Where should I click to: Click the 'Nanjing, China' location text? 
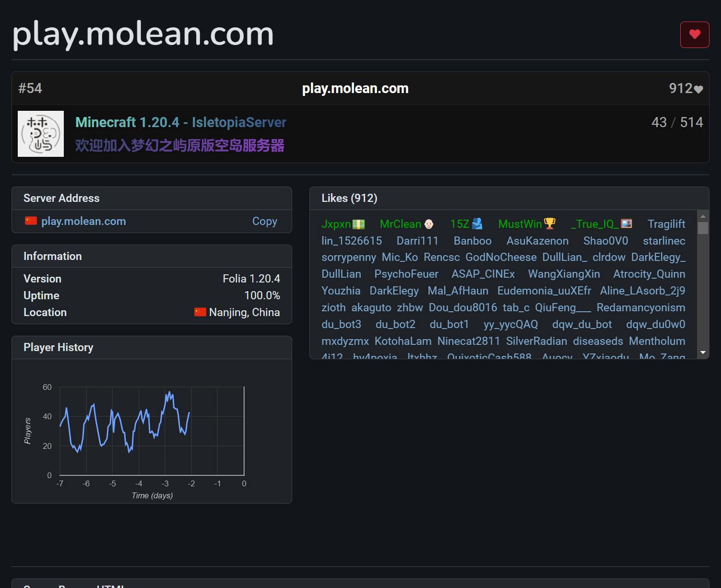coord(244,312)
